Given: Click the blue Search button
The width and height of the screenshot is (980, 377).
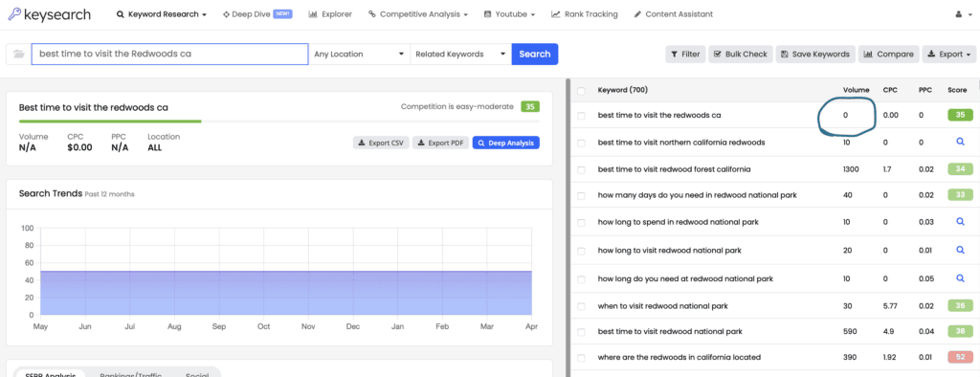Looking at the screenshot, I should pyautogui.click(x=535, y=54).
